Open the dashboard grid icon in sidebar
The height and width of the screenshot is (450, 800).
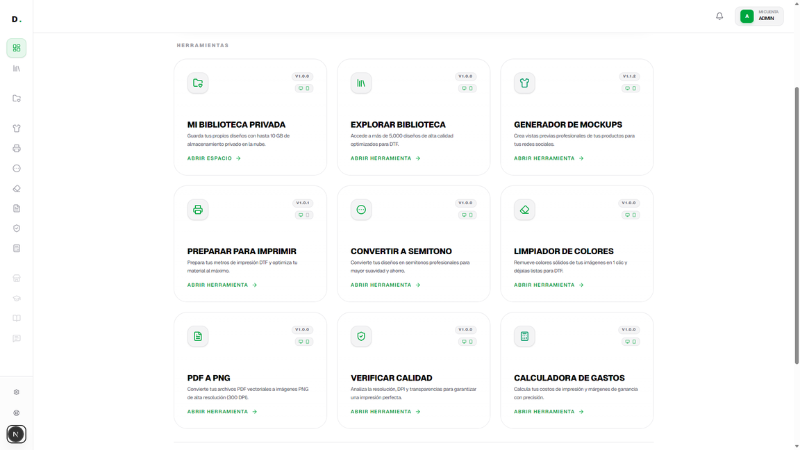[16, 48]
